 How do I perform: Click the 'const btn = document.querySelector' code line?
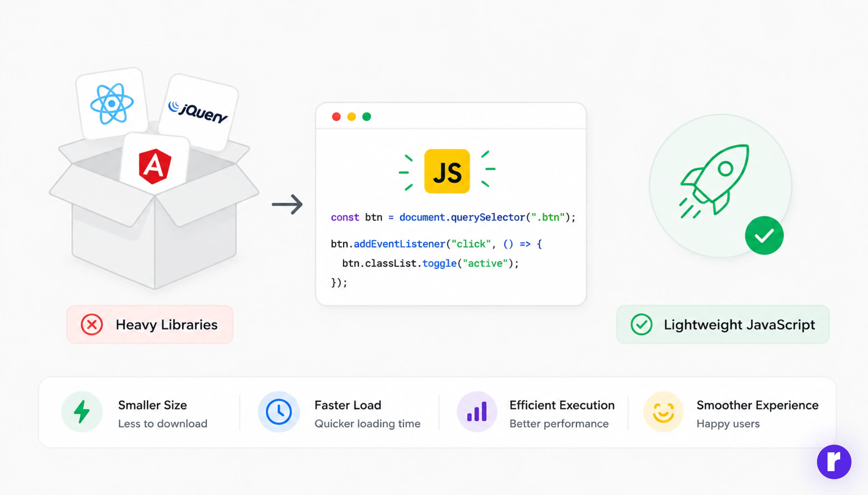point(453,217)
